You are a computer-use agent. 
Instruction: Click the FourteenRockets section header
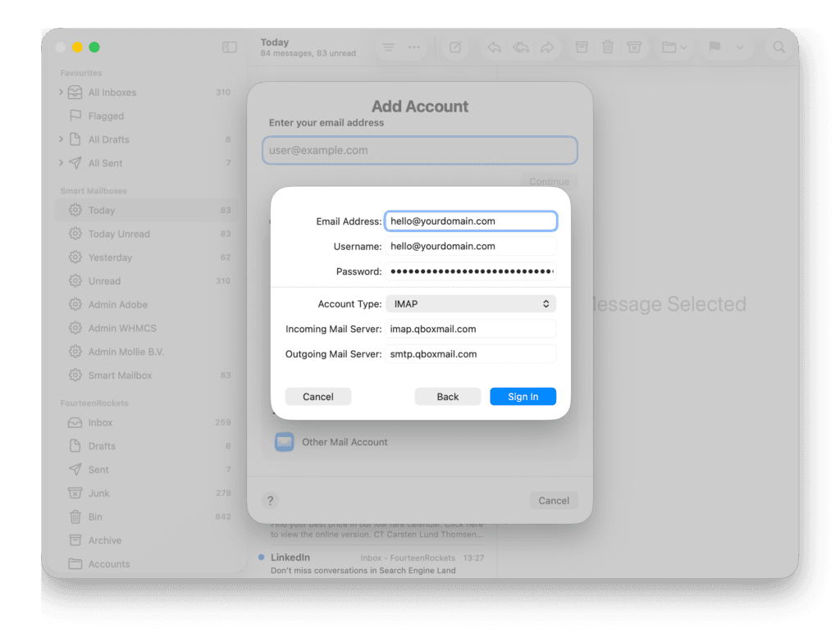click(94, 403)
